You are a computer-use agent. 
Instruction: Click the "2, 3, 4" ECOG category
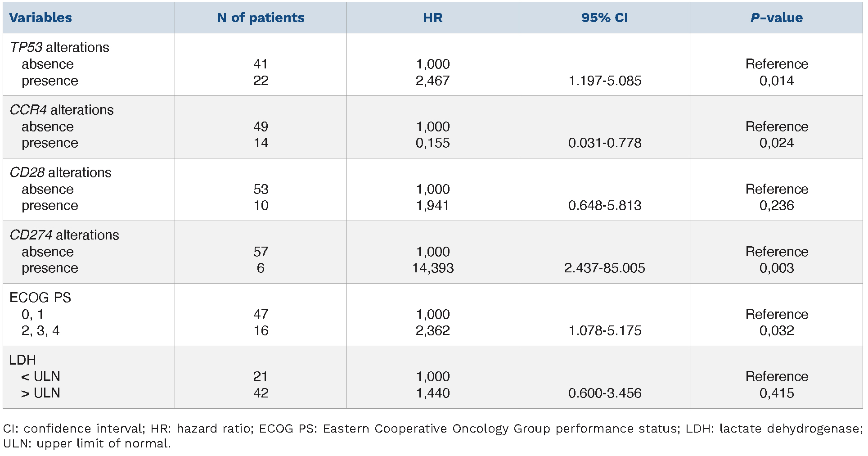[40, 330]
